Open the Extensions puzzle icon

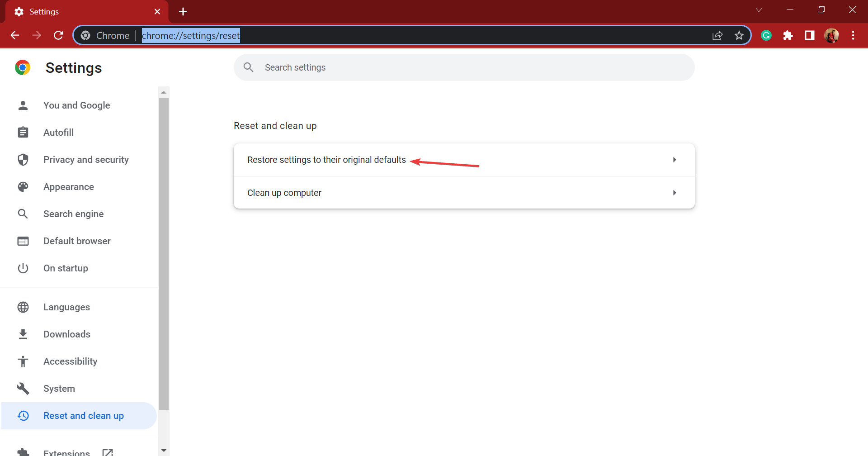pos(788,35)
